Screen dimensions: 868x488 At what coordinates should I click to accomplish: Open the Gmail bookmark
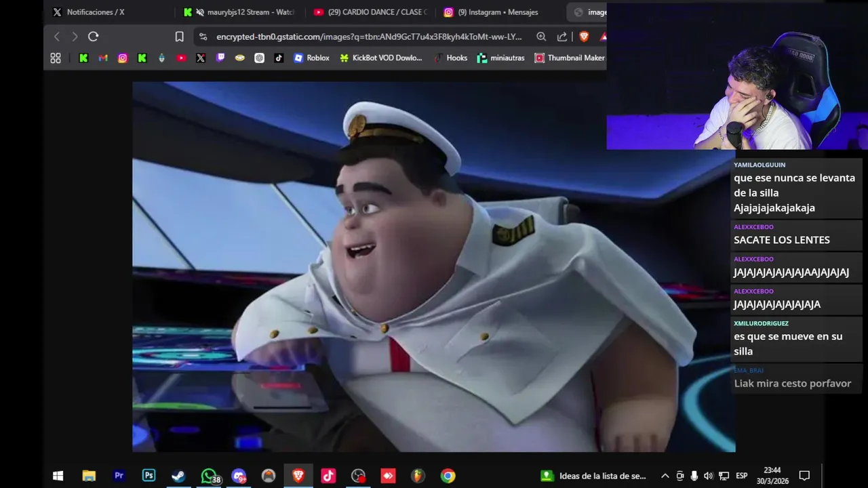[103, 58]
